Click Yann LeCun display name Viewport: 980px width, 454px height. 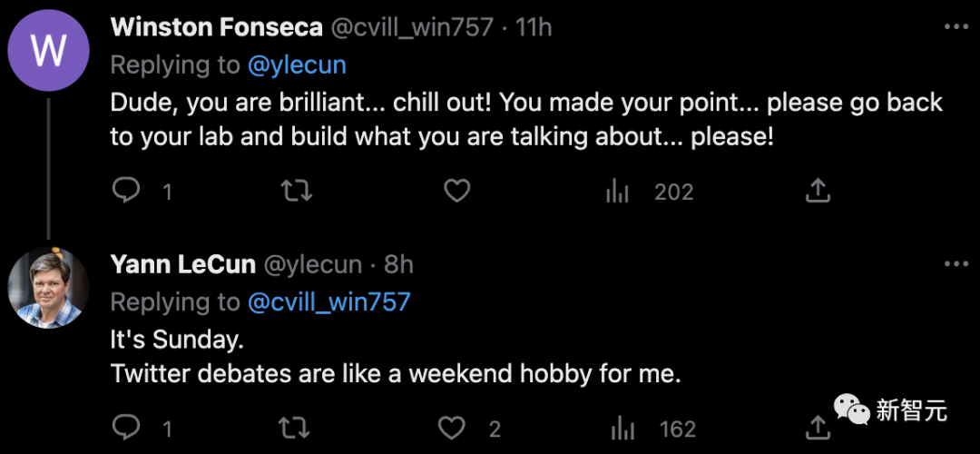click(x=182, y=264)
